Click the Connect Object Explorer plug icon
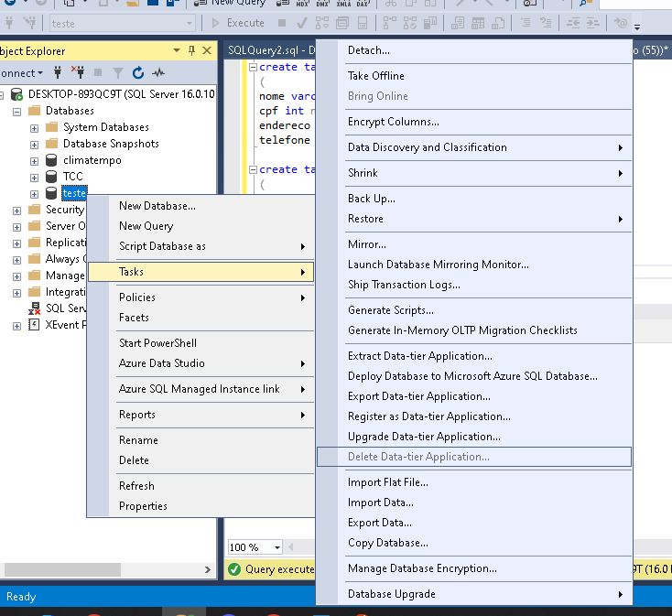 click(58, 72)
